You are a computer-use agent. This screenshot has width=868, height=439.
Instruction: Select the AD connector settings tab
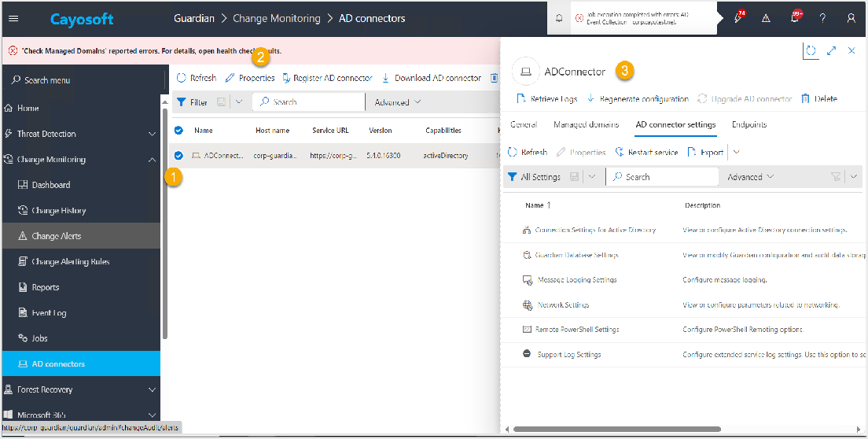pyautogui.click(x=675, y=124)
